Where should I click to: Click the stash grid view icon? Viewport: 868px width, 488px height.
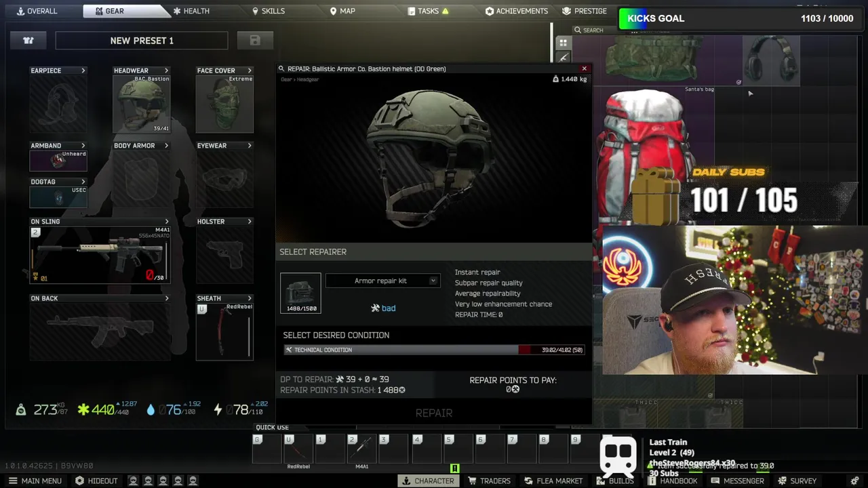[563, 43]
